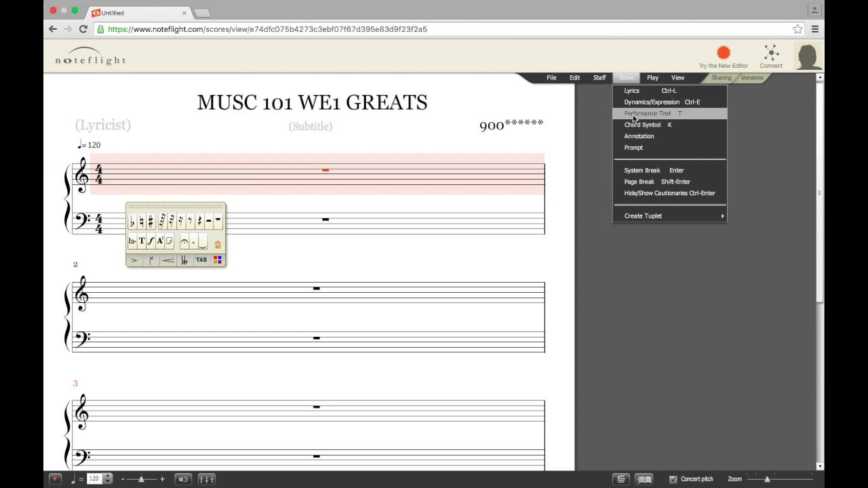Add a fermata from the palette
Image resolution: width=868 pixels, height=488 pixels.
point(184,241)
